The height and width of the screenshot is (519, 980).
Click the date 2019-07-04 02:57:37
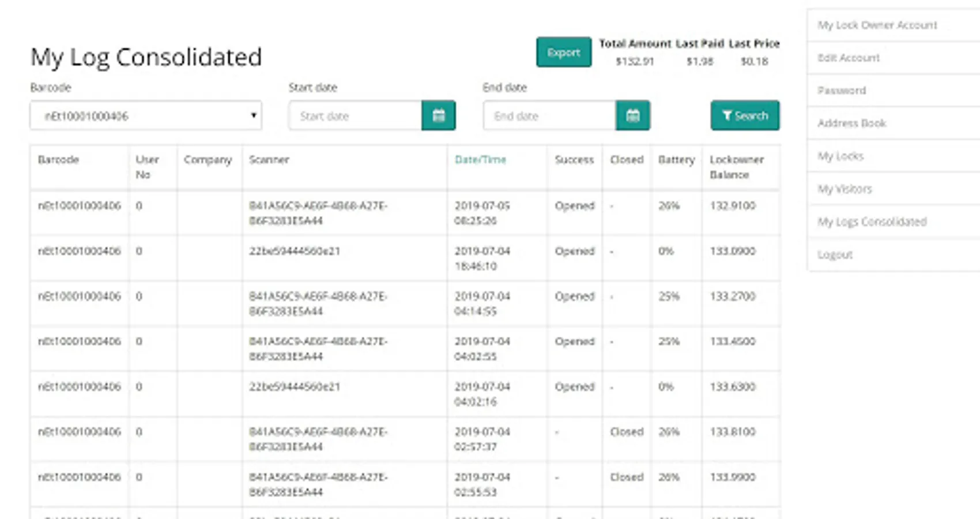[x=483, y=439]
